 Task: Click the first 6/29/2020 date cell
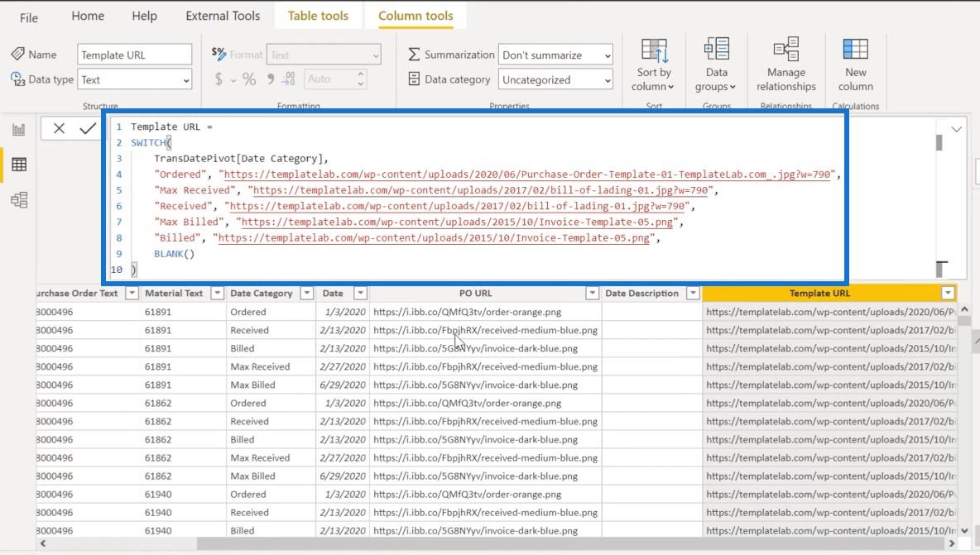point(343,385)
